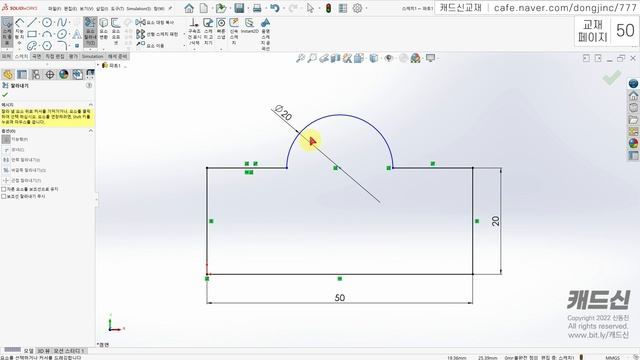Open the 모션 스터디 1 bottom tab
Image resolution: width=640 pixels, height=360 pixels.
point(69,351)
